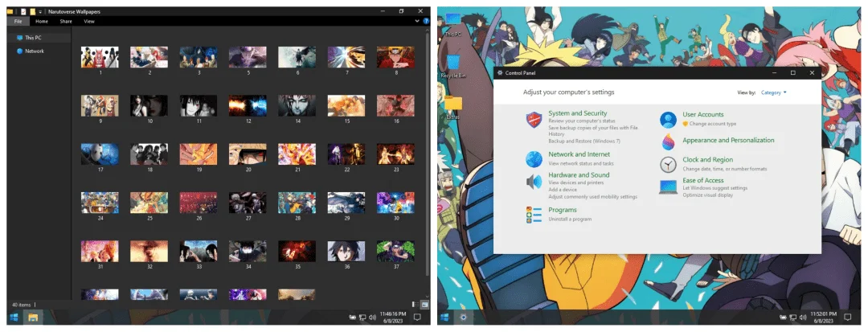Select the Recycle Bin desktop icon
Screen dimensions: 868x332
tap(452, 67)
